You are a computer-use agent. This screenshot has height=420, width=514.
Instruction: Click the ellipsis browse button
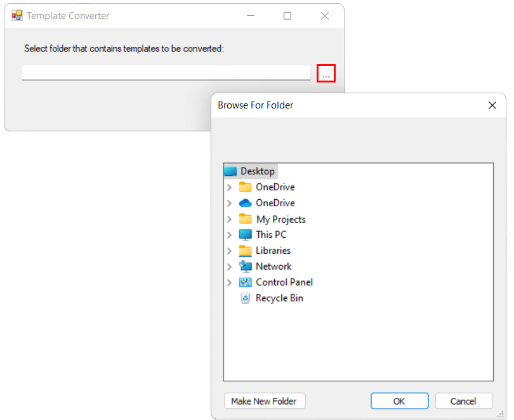pyautogui.click(x=326, y=73)
